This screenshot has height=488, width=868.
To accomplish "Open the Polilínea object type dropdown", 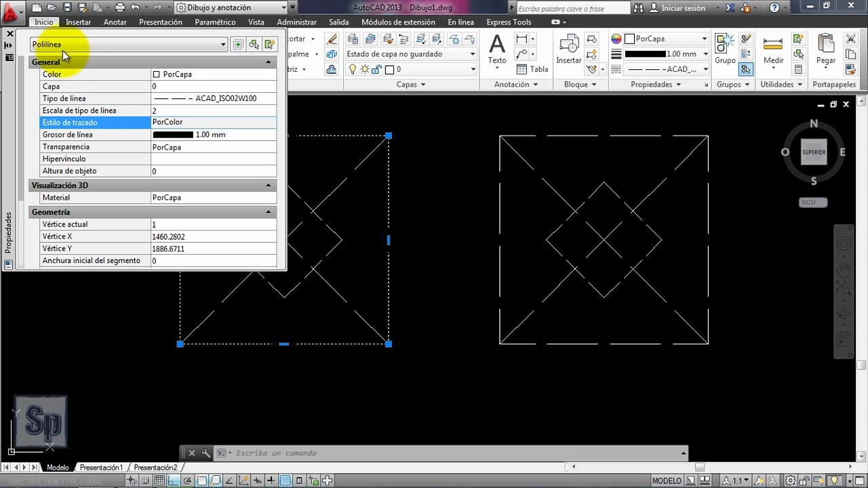I will click(x=129, y=45).
